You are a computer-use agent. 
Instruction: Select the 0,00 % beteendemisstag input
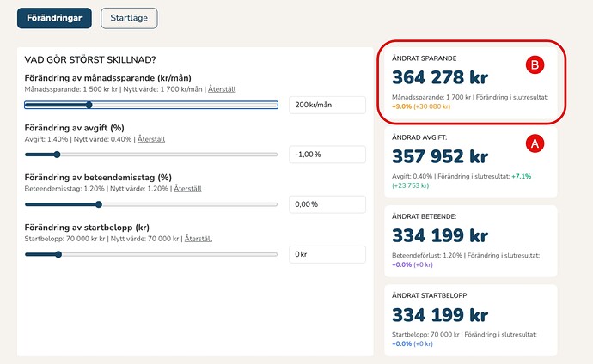(x=327, y=204)
